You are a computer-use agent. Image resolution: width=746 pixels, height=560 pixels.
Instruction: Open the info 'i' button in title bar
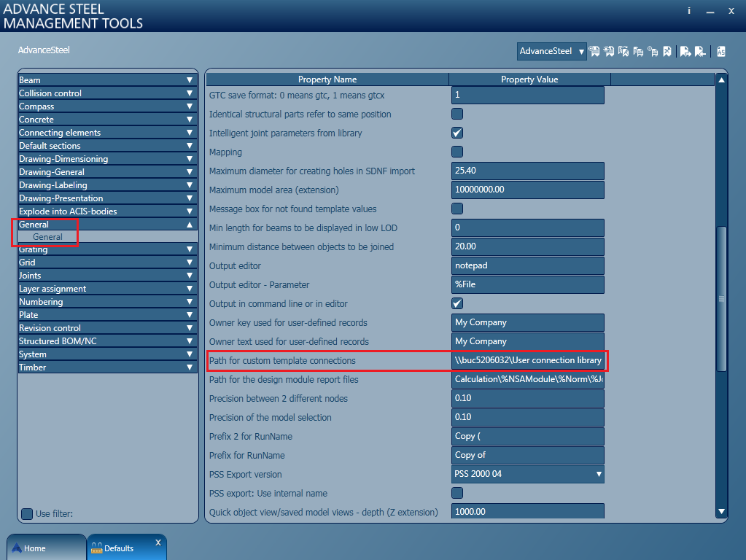click(689, 10)
